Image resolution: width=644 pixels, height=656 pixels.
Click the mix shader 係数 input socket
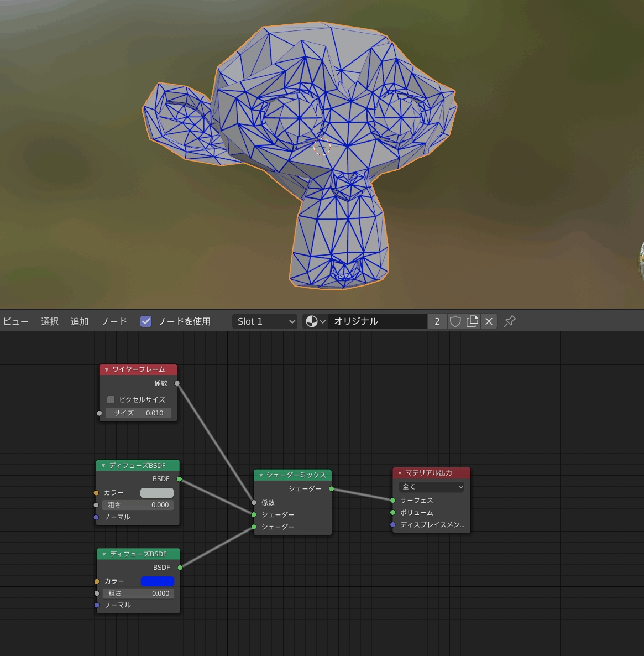254,502
